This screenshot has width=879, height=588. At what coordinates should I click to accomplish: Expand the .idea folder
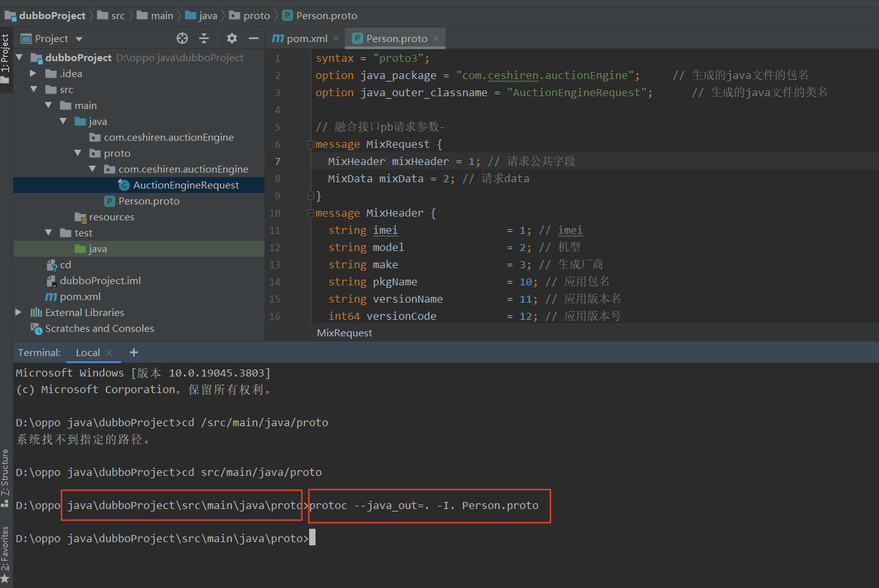point(33,73)
